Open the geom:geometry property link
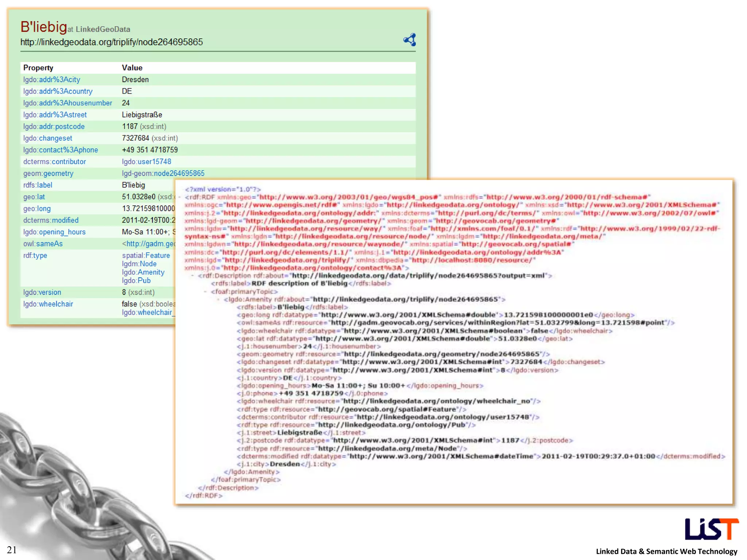This screenshot has height=560, width=747. 48,173
